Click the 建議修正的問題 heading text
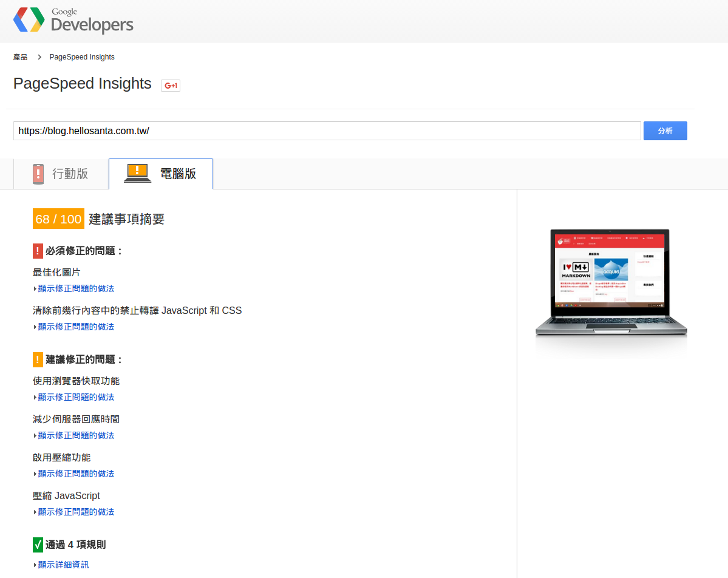Image resolution: width=728 pixels, height=578 pixels. pos(84,359)
